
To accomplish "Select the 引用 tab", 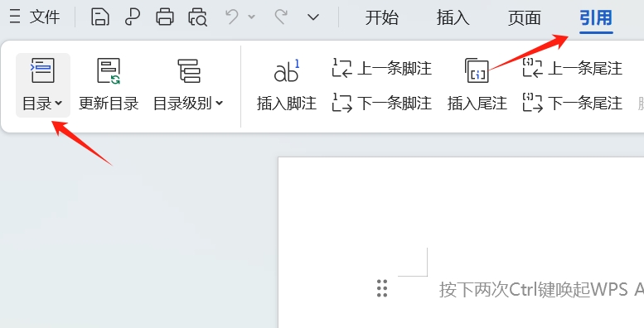I will 596,17.
